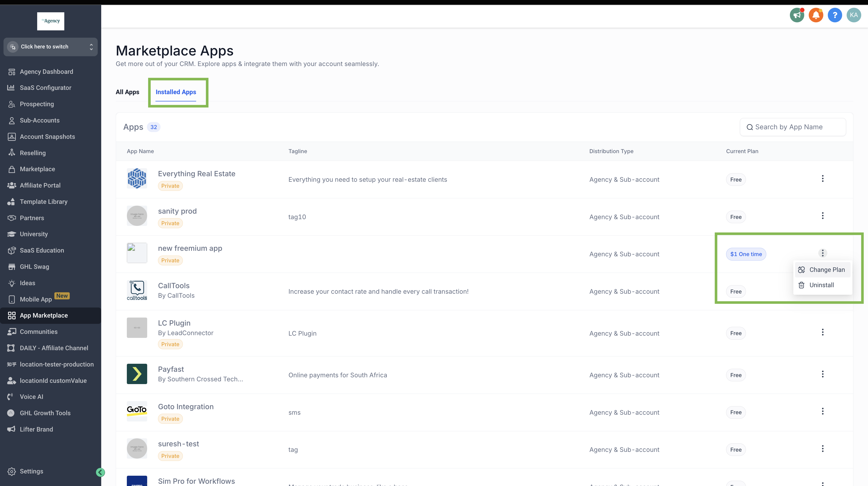Open the notifications bell icon
This screenshot has width=868, height=486.
[x=816, y=15]
